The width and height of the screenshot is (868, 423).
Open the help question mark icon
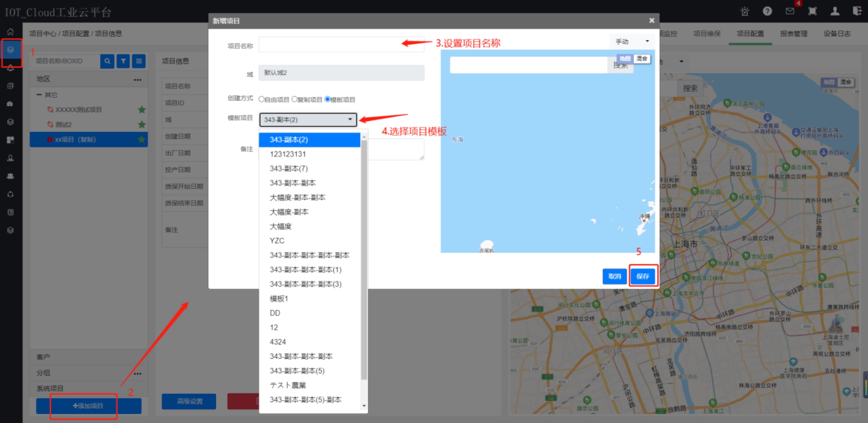coord(767,12)
